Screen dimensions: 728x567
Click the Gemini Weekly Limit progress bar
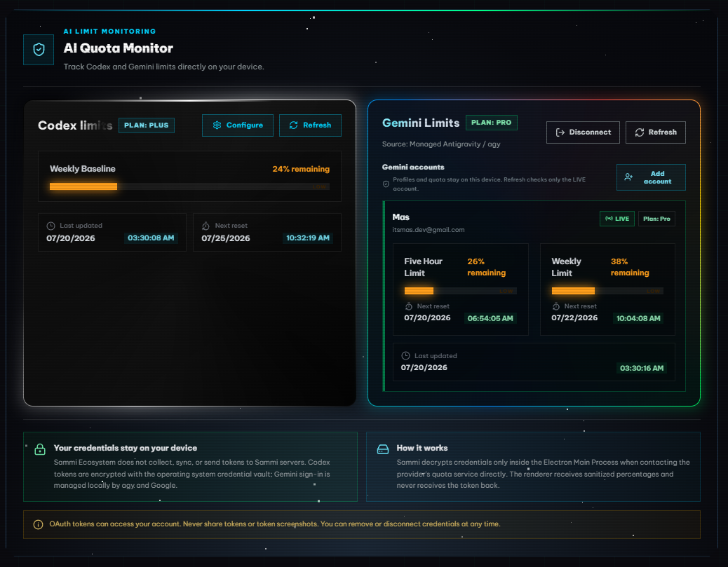pyautogui.click(x=607, y=291)
